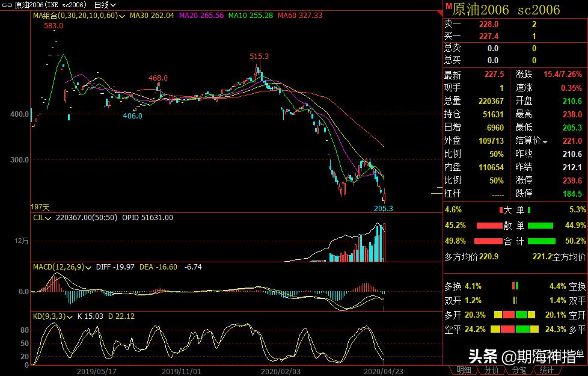
Task: Click the latest red volume bar
Action: coord(384,242)
